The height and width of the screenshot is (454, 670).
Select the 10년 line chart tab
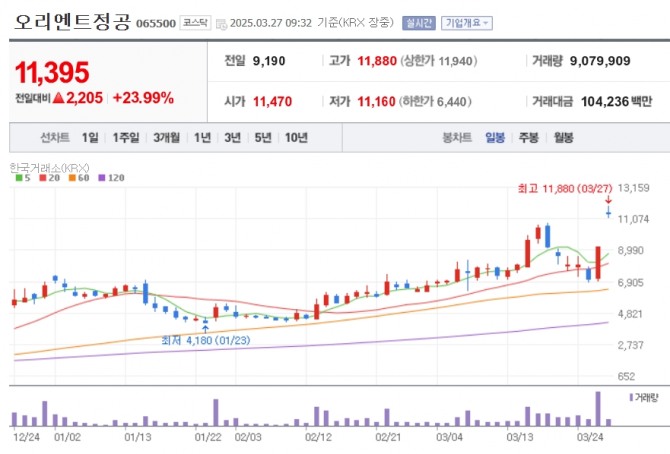tap(296, 138)
